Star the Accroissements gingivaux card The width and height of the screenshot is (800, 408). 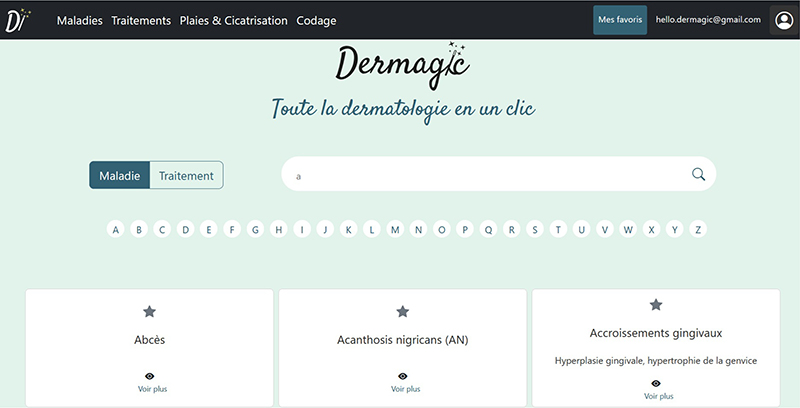[x=656, y=304]
